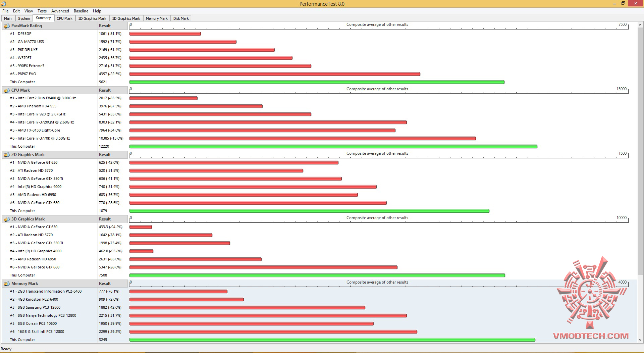Screen dimensions: 644x353
Task: Open the Help menu
Action: tap(97, 11)
